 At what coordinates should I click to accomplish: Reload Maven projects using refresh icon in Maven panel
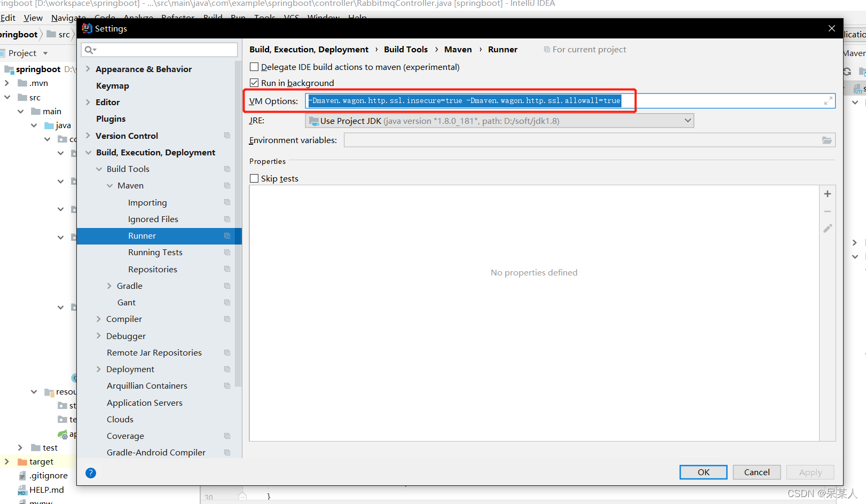click(848, 71)
